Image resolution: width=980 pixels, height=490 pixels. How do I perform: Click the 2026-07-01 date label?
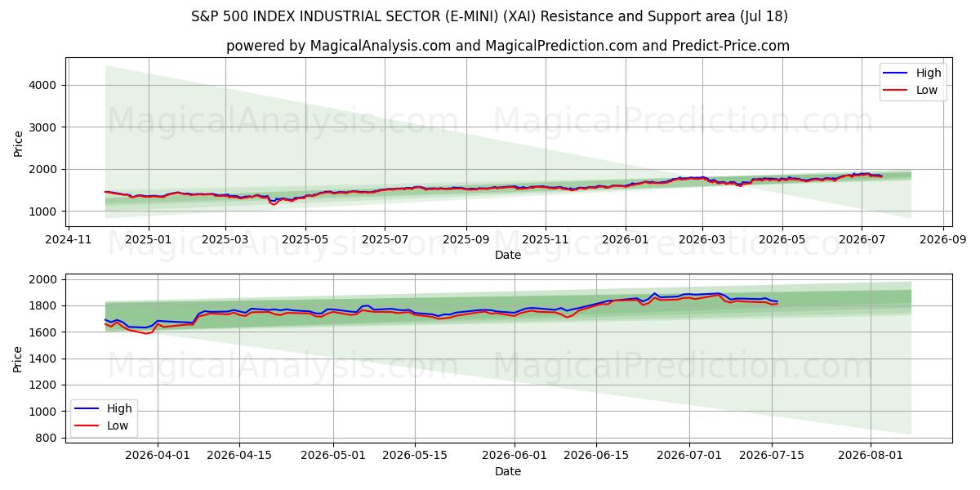(690, 457)
